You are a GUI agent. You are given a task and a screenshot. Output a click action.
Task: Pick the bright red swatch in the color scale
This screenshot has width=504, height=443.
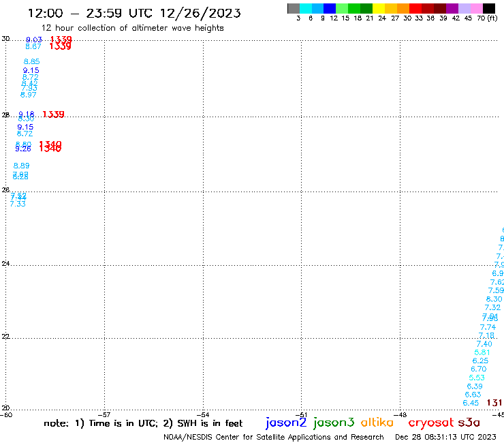(415, 8)
